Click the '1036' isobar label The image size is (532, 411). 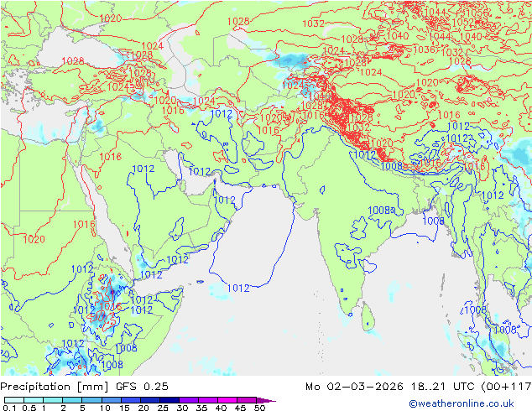[x=424, y=49]
